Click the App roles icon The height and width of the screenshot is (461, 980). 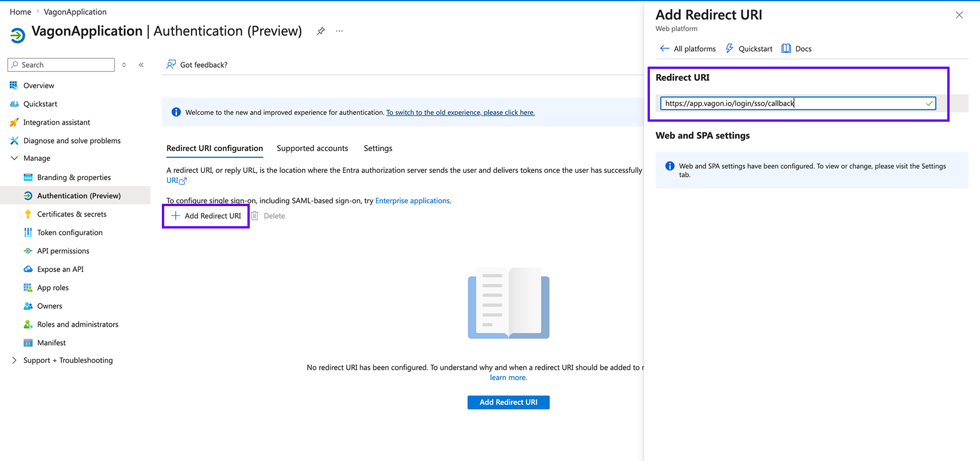28,288
